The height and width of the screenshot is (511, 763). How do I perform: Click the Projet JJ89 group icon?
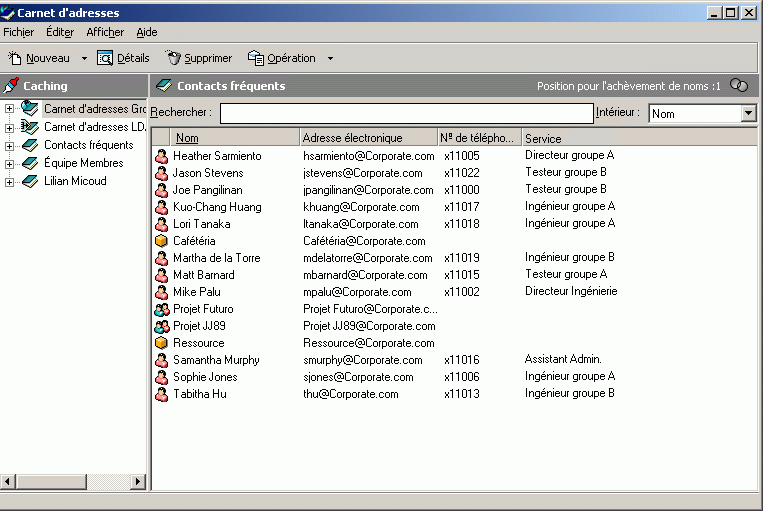click(162, 327)
